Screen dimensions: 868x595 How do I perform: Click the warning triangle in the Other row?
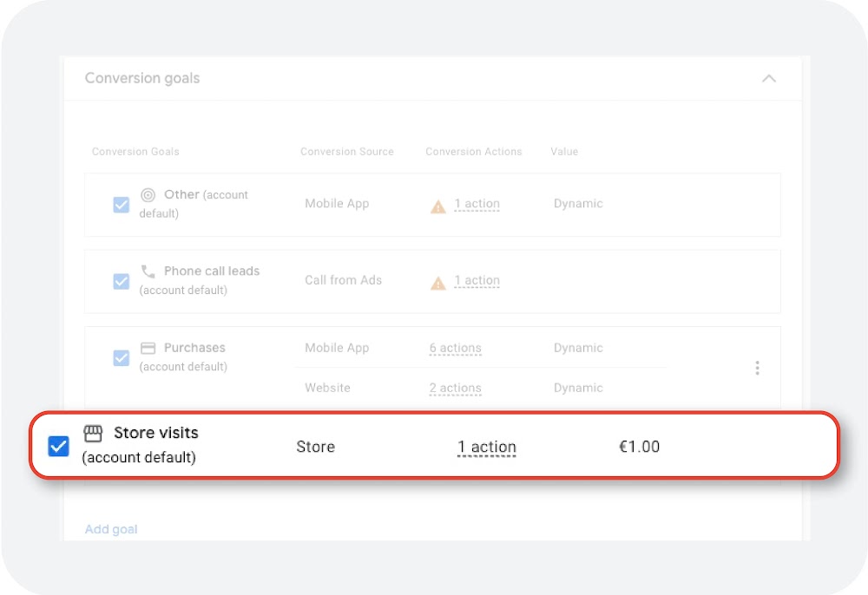437,204
